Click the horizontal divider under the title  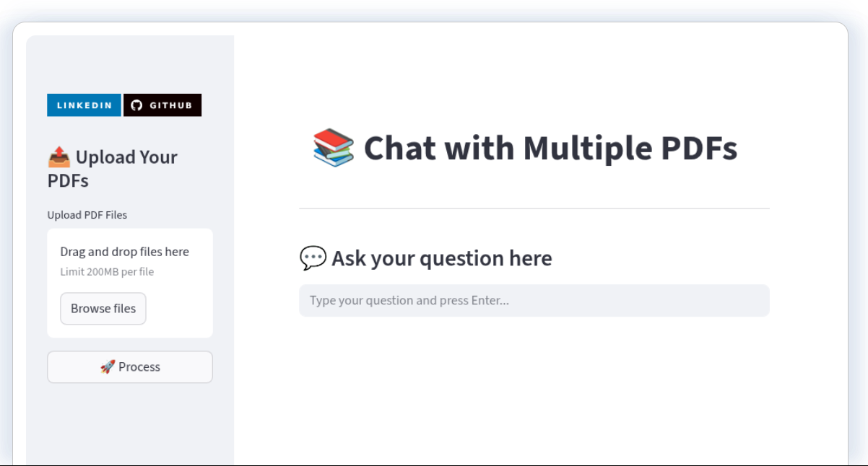pyautogui.click(x=534, y=208)
